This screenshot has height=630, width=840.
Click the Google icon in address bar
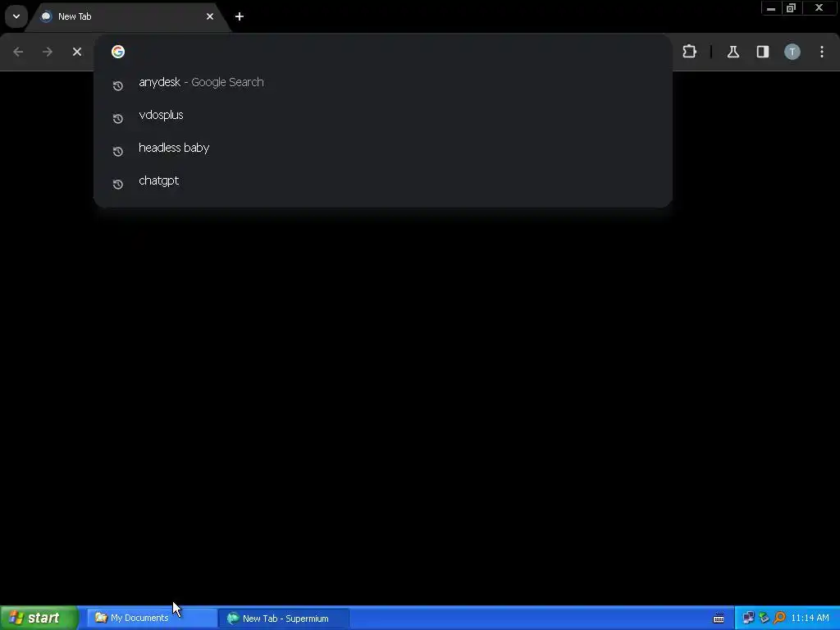tap(118, 52)
